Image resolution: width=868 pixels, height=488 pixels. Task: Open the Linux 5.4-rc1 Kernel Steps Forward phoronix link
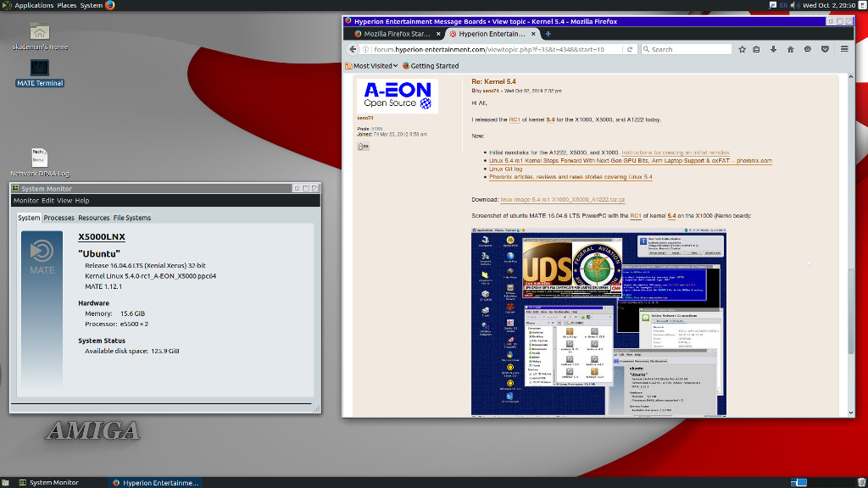pos(630,161)
